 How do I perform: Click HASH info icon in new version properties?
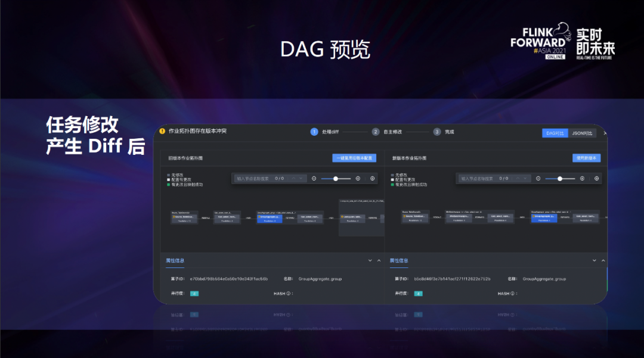click(x=512, y=294)
